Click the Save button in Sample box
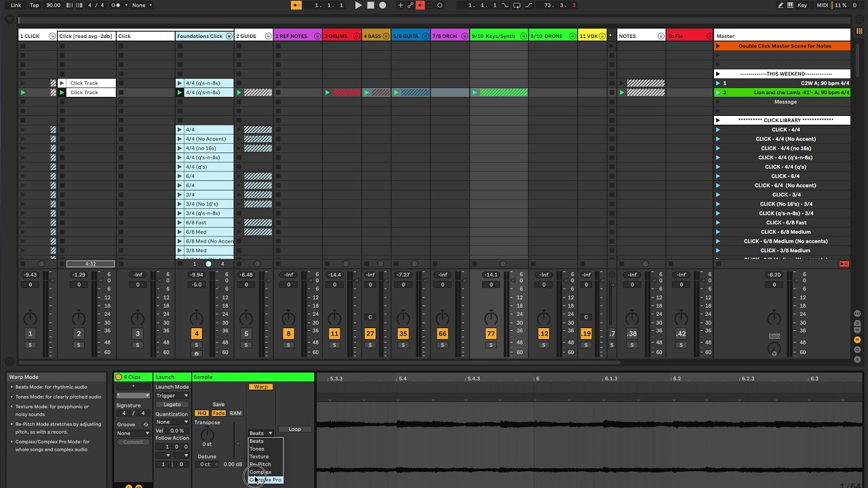Viewport: 868px width, 488px height. click(218, 405)
